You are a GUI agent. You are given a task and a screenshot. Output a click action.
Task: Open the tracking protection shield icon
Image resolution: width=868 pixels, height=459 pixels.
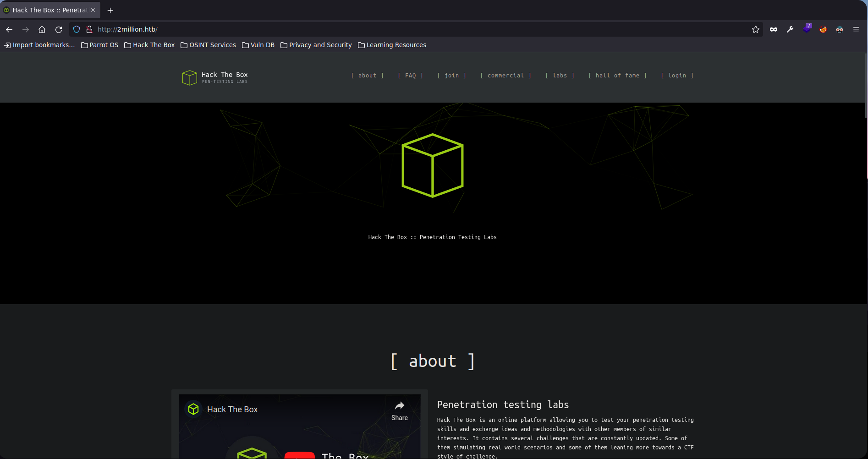[x=77, y=29]
